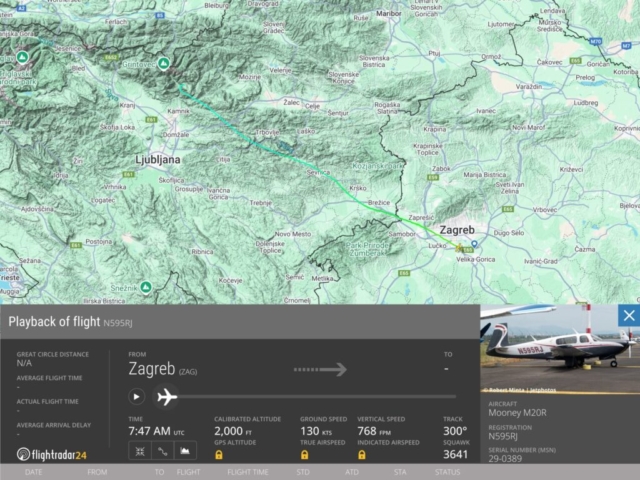Open the N595RJ aircraft photo
The image size is (640, 480).
pos(560,349)
